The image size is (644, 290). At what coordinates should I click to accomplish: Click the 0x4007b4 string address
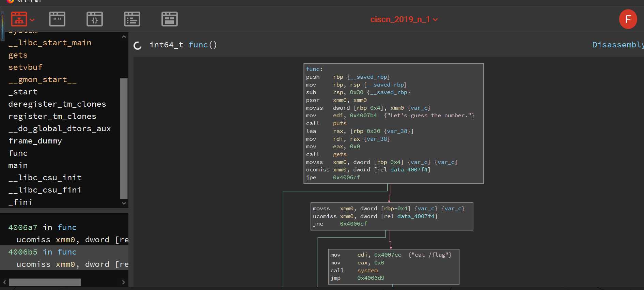pos(363,116)
